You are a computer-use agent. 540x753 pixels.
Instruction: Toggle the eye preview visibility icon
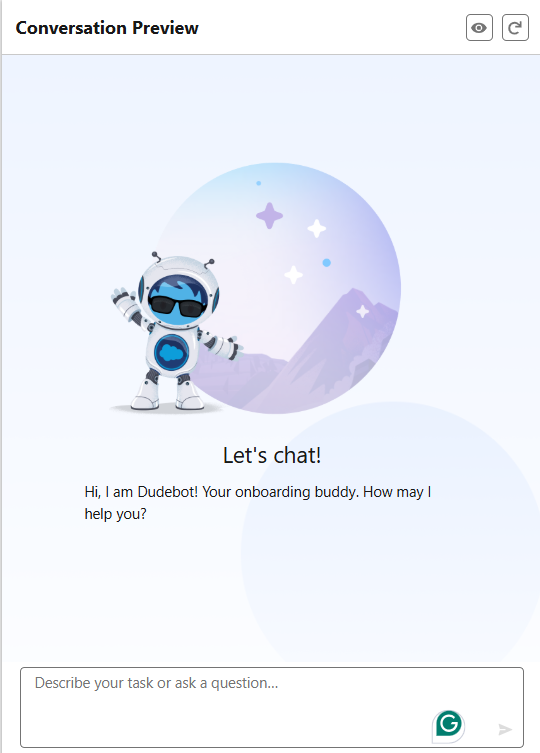pos(479,28)
